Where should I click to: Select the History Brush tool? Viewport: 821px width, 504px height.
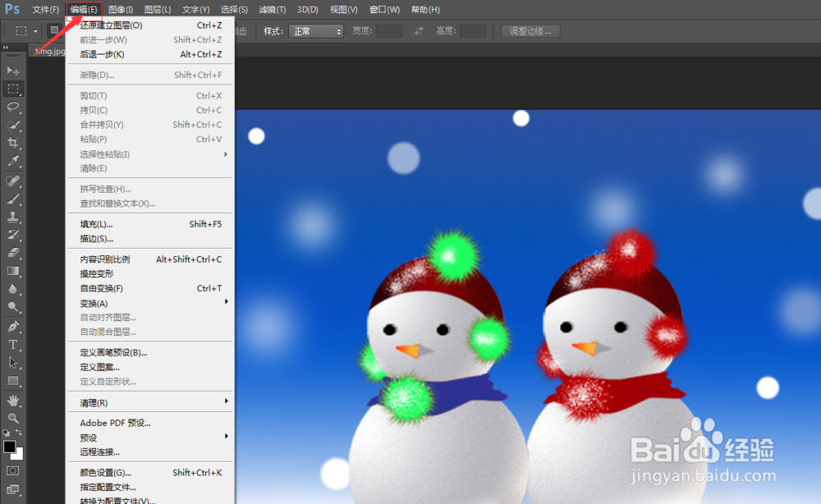tap(13, 235)
